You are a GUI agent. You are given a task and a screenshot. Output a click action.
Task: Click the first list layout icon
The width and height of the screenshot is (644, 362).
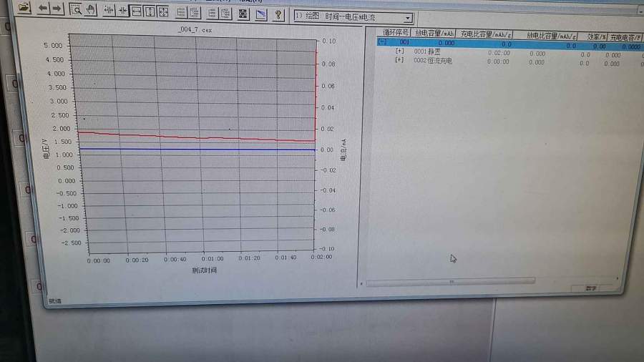click(x=181, y=12)
